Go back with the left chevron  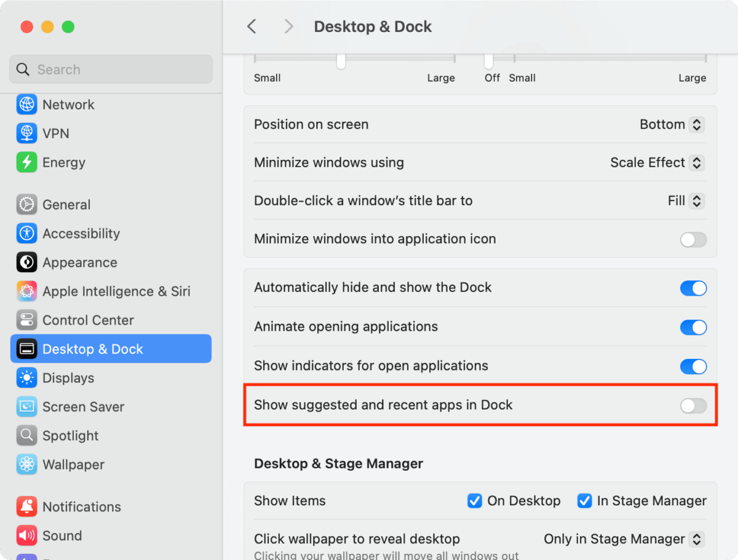(251, 26)
